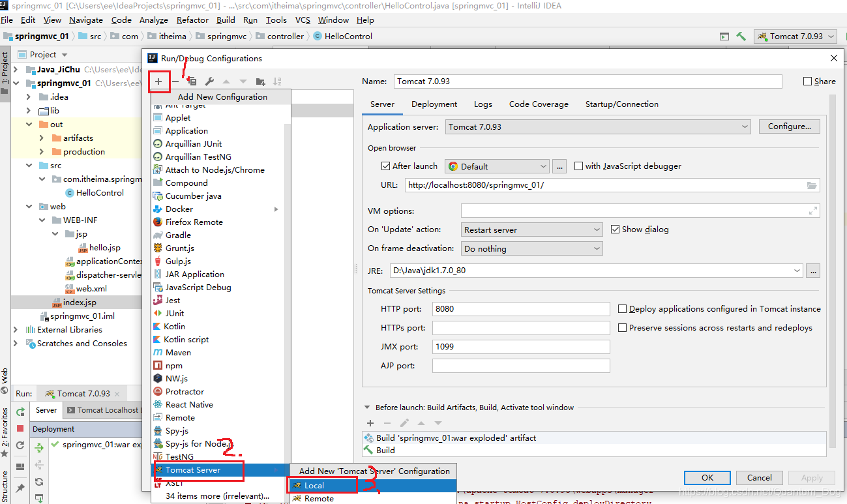Image resolution: width=847 pixels, height=504 pixels.
Task: Browse URL field folder icon
Action: click(812, 185)
